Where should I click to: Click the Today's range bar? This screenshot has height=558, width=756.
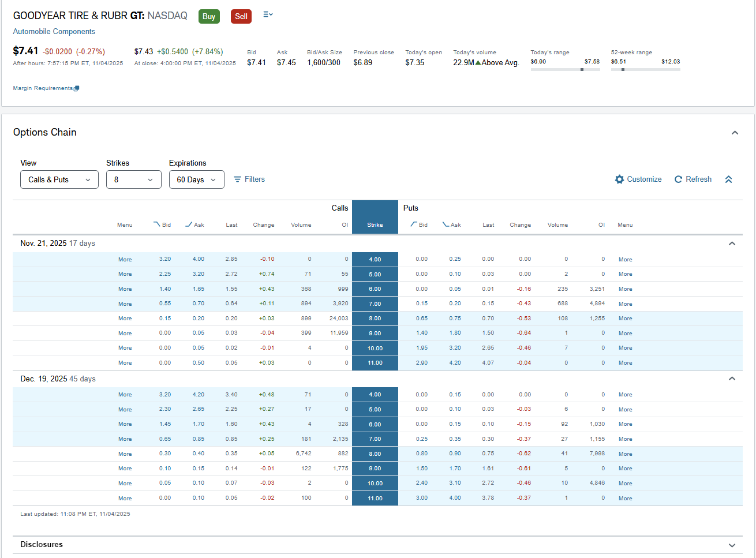pyautogui.click(x=565, y=69)
